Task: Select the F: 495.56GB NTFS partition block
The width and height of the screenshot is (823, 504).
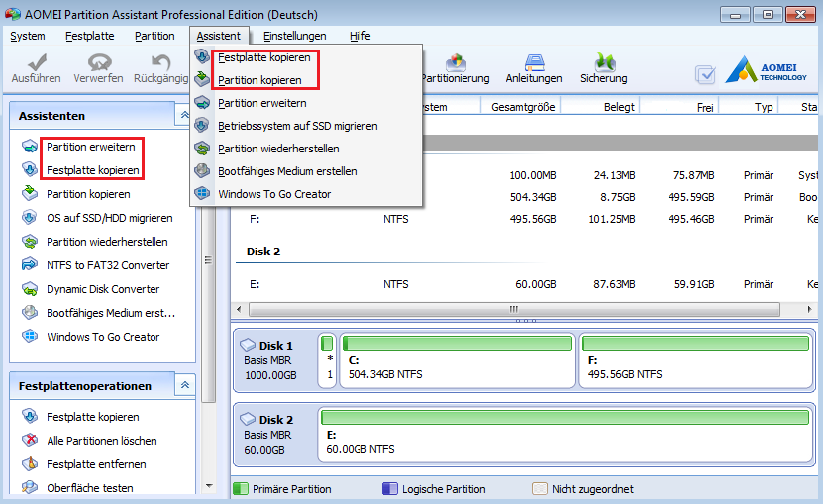Action: (696, 359)
